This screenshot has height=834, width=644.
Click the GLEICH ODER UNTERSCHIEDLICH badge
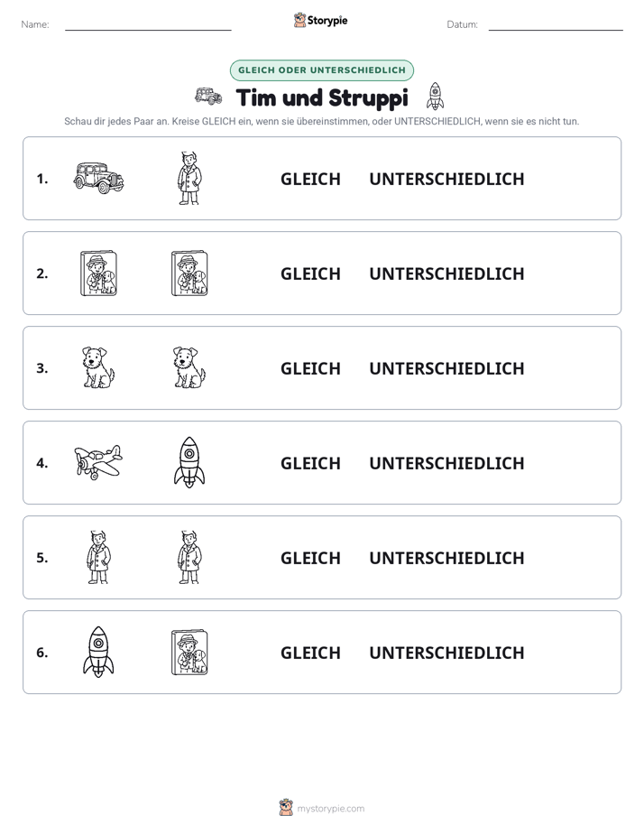[321, 70]
